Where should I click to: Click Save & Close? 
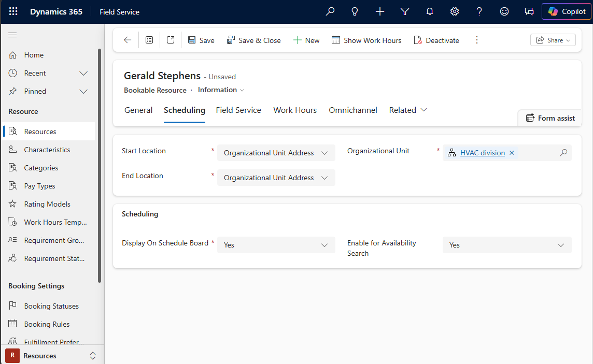(254, 40)
